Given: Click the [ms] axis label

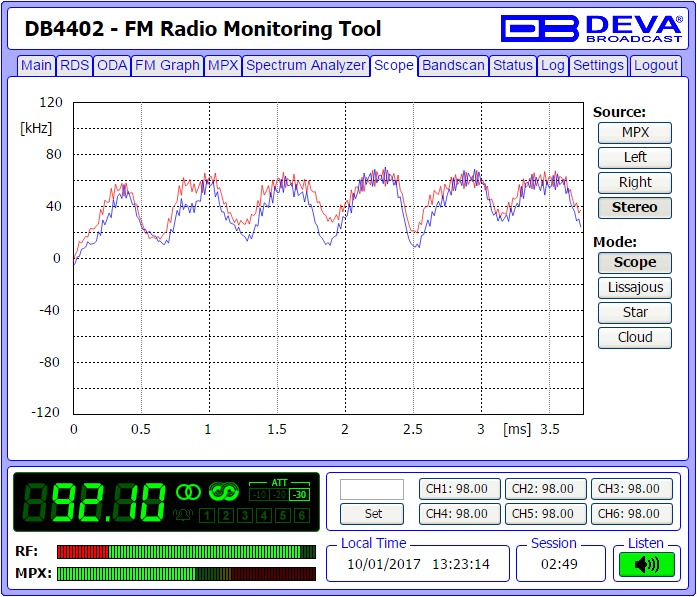Looking at the screenshot, I should coord(517,429).
